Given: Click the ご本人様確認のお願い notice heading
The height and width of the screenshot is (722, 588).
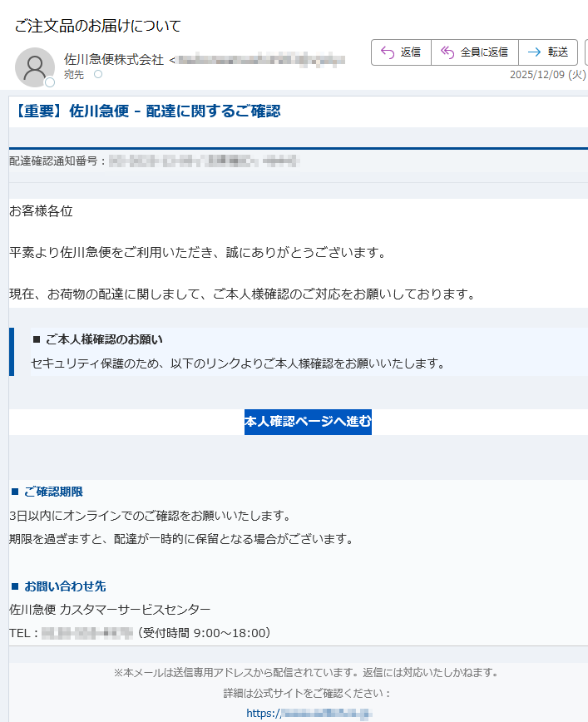Looking at the screenshot, I should pyautogui.click(x=103, y=339).
